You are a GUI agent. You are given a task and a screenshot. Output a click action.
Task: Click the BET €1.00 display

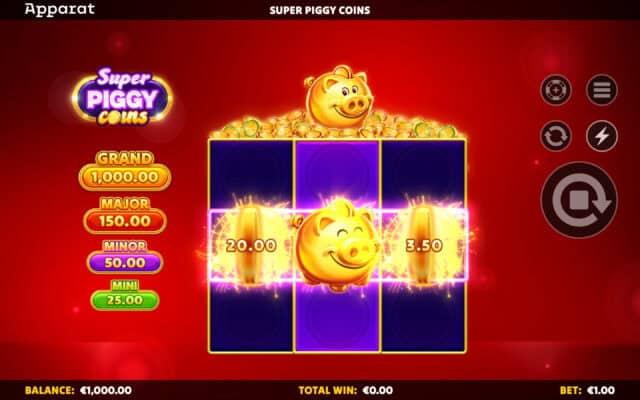click(x=587, y=390)
